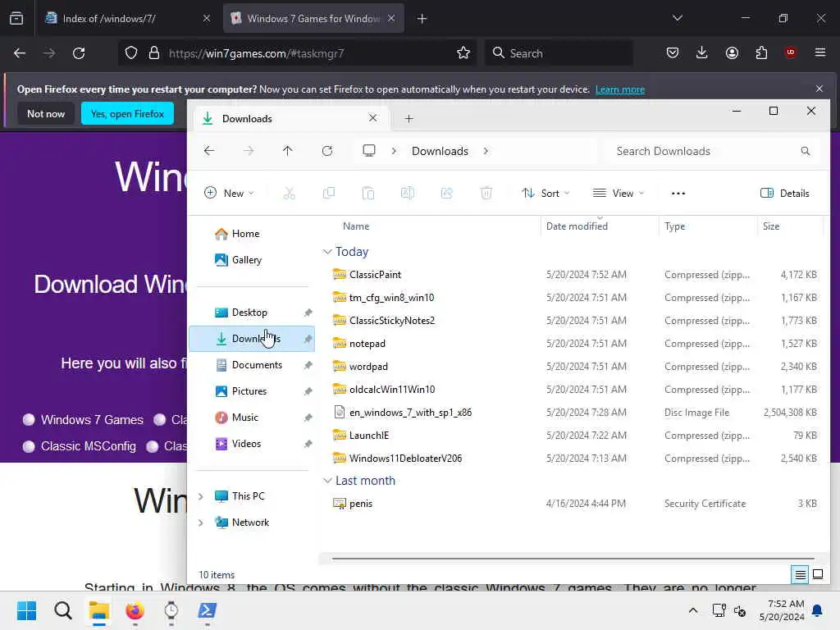Open Windows Start menu
The width and height of the screenshot is (840, 630).
coord(26,610)
